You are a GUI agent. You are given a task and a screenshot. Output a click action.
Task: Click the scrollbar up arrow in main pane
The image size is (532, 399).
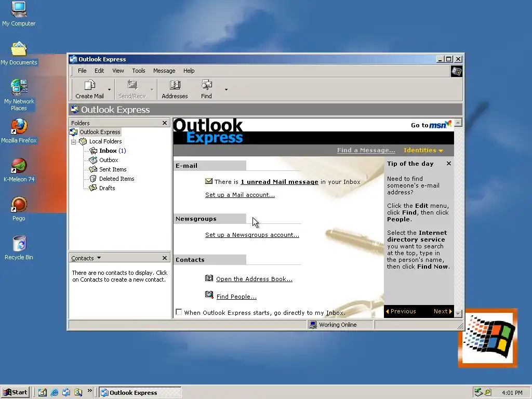coord(458,123)
